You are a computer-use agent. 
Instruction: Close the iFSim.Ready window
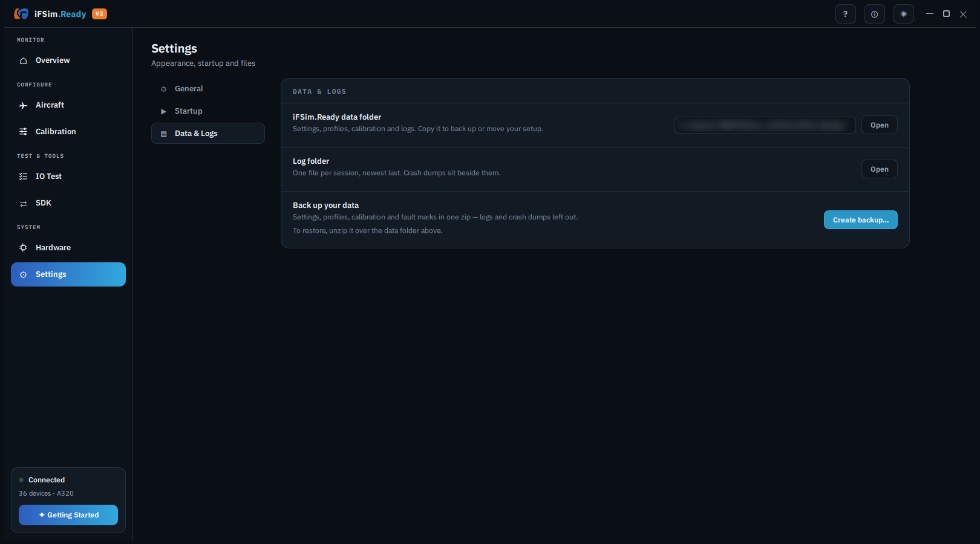[963, 14]
